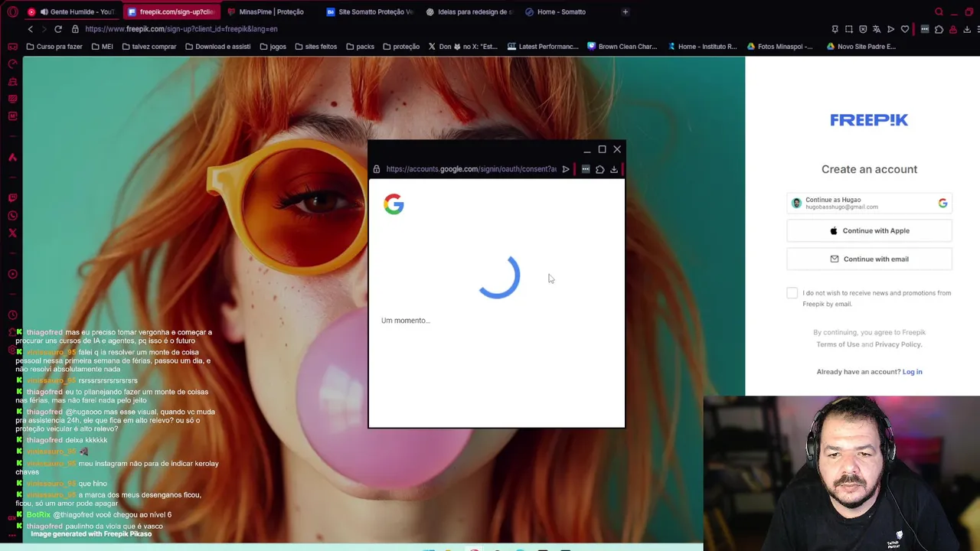The width and height of the screenshot is (980, 551).
Task: Click Continue with Apple button
Action: [869, 230]
